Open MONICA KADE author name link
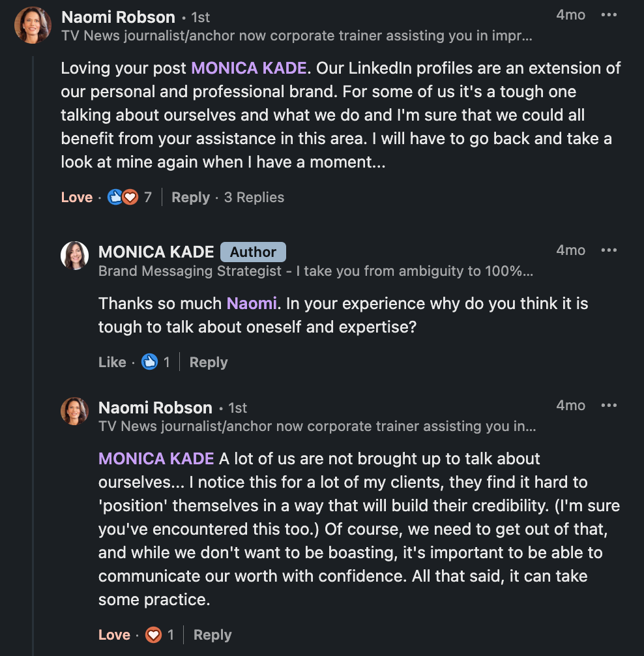 tap(156, 252)
